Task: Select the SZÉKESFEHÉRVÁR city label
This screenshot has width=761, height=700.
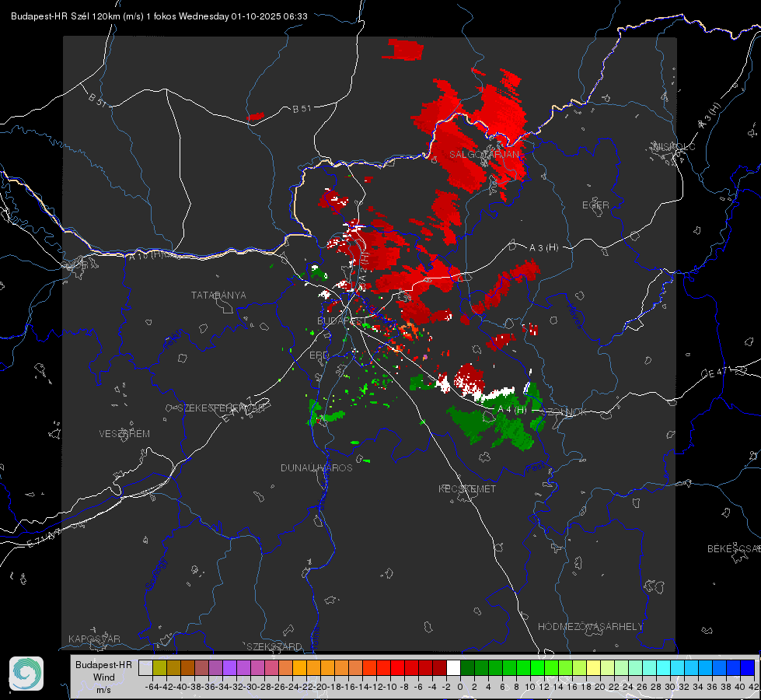Action: [x=221, y=408]
